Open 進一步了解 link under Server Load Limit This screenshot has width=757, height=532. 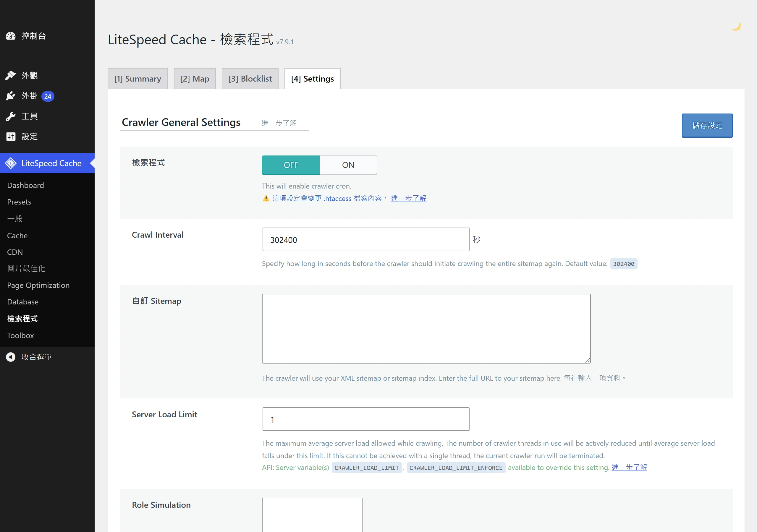click(629, 467)
